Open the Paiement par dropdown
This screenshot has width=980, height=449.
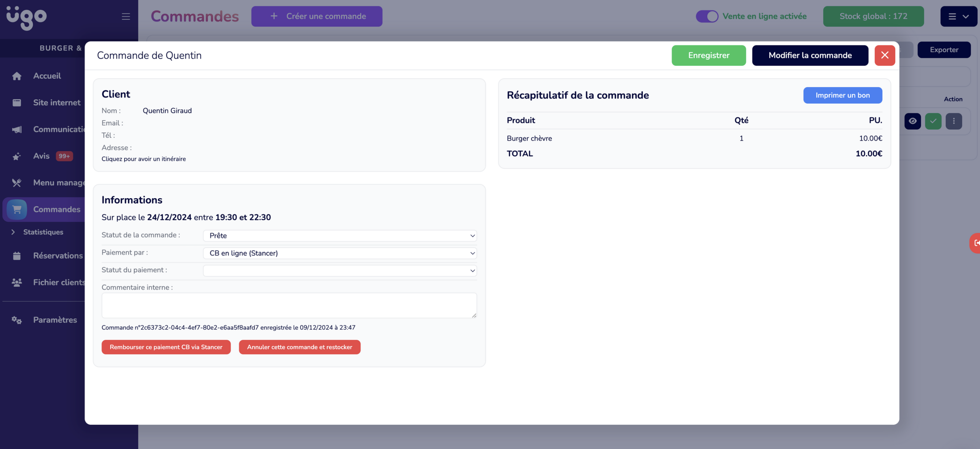[x=340, y=253]
